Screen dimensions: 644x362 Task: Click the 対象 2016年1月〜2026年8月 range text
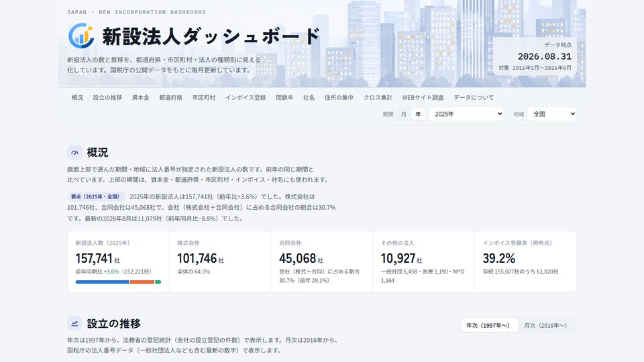coord(535,68)
